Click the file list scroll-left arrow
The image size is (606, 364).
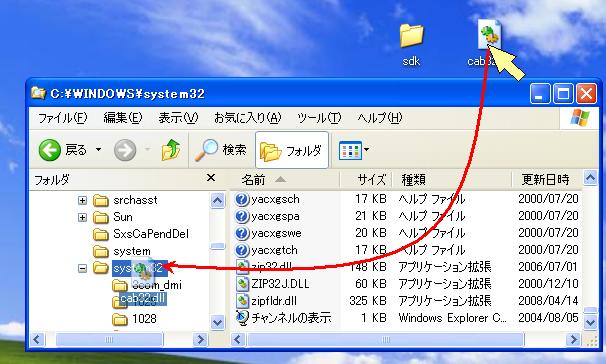click(x=238, y=340)
